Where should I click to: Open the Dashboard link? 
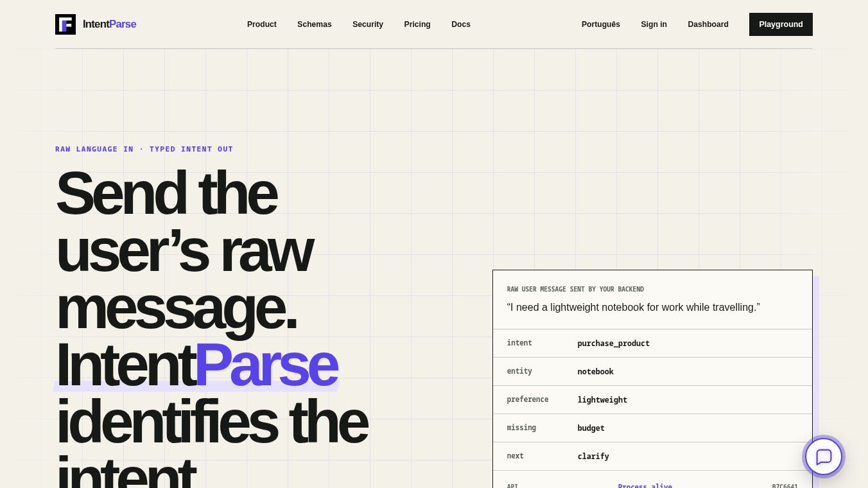(x=708, y=24)
